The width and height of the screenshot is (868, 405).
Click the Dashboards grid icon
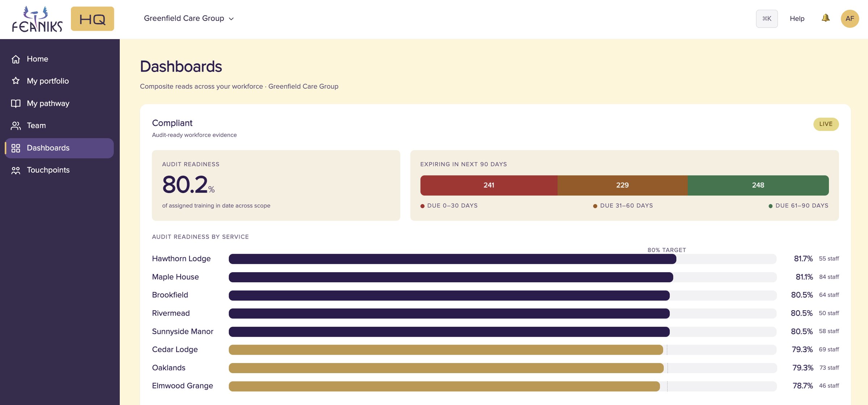click(x=16, y=148)
